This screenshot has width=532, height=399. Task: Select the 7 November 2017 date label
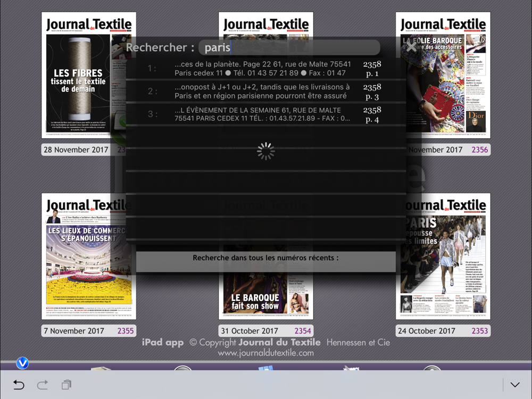tap(74, 331)
